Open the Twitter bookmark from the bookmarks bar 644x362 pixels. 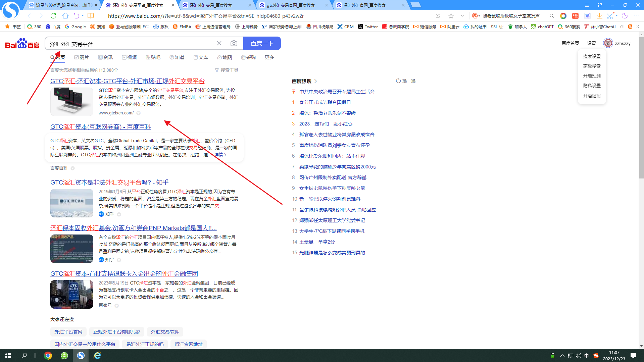[x=368, y=27]
